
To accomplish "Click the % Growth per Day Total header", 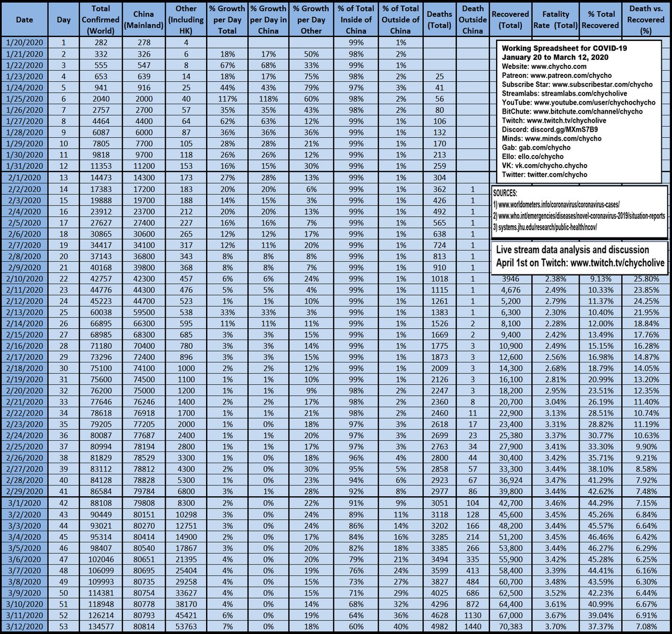I will (227, 20).
